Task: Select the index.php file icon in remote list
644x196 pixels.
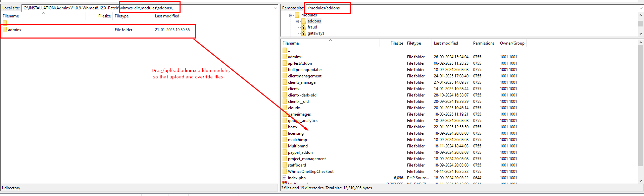Action: tap(285, 178)
